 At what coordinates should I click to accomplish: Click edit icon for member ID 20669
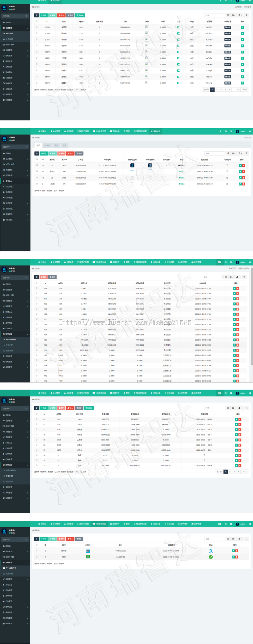tap(242, 27)
